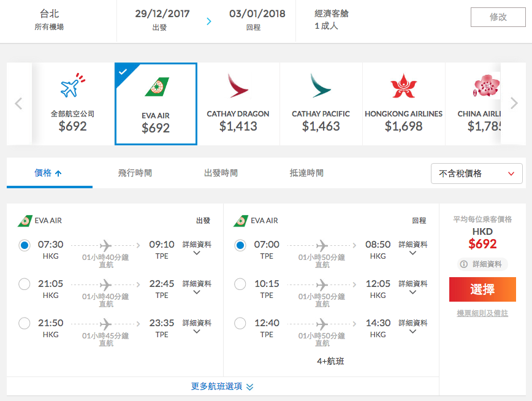Sort by 飛行時間 tab
This screenshot has width=532, height=401.
tap(135, 173)
